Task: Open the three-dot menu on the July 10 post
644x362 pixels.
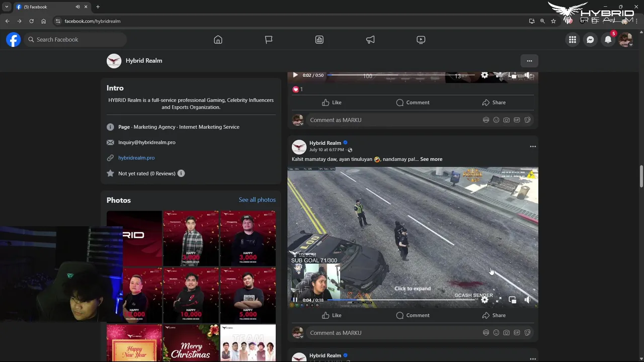Action: pos(533,146)
